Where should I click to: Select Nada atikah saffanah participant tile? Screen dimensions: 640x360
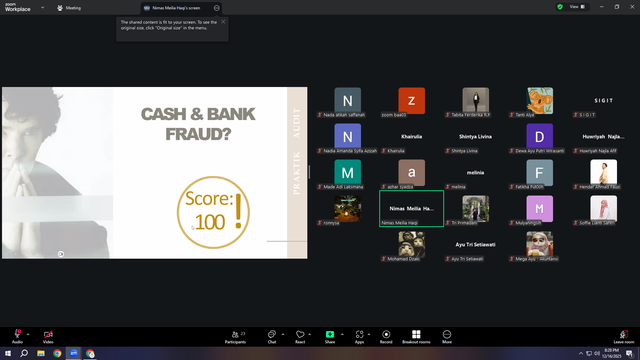click(x=347, y=102)
